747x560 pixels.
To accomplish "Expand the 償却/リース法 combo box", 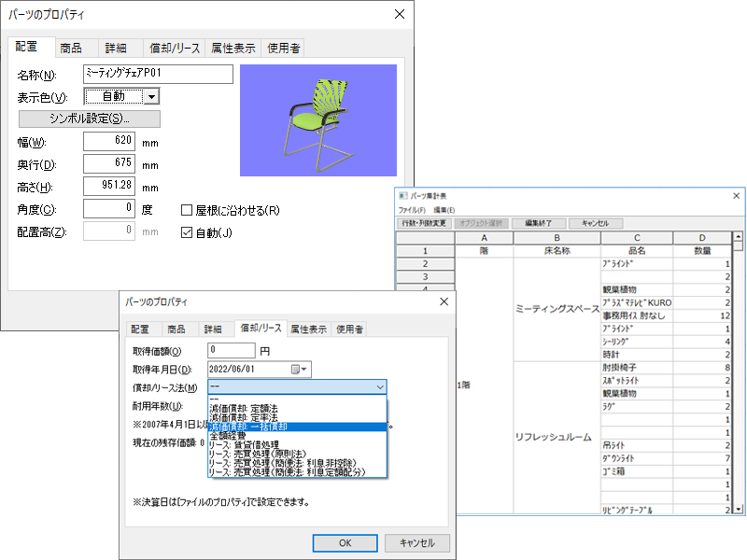I will (379, 387).
